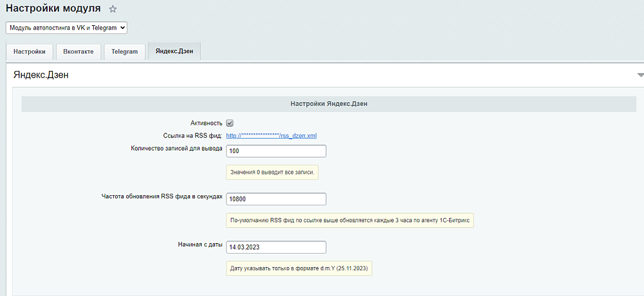Open the rss_dzen.xml feed link

point(271,135)
